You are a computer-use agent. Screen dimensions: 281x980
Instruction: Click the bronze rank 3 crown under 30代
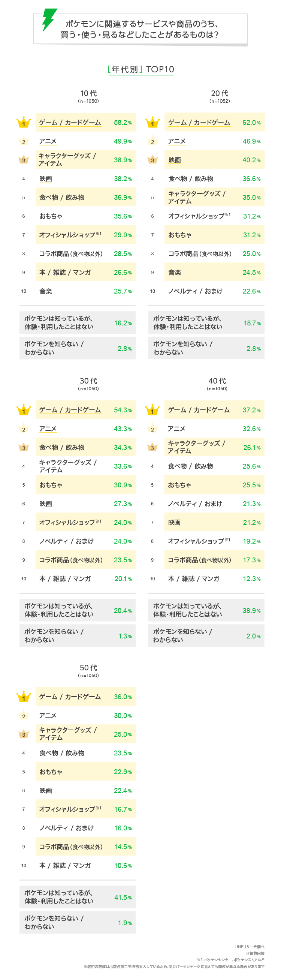24,447
